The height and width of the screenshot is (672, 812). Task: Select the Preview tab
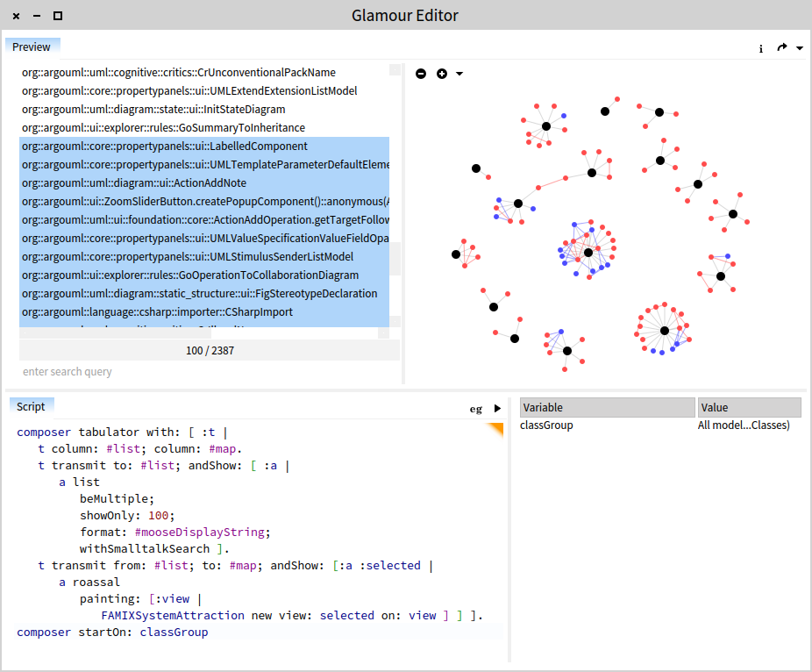[32, 47]
